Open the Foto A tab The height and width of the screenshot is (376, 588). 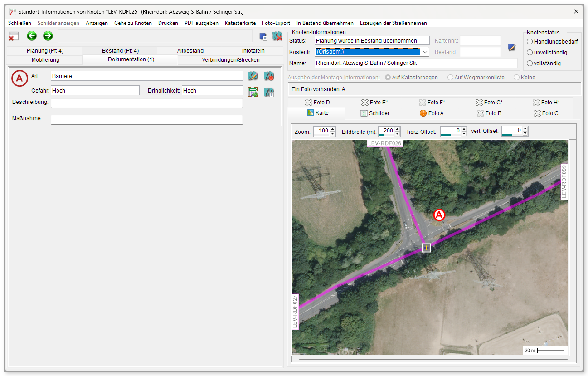tap(431, 113)
